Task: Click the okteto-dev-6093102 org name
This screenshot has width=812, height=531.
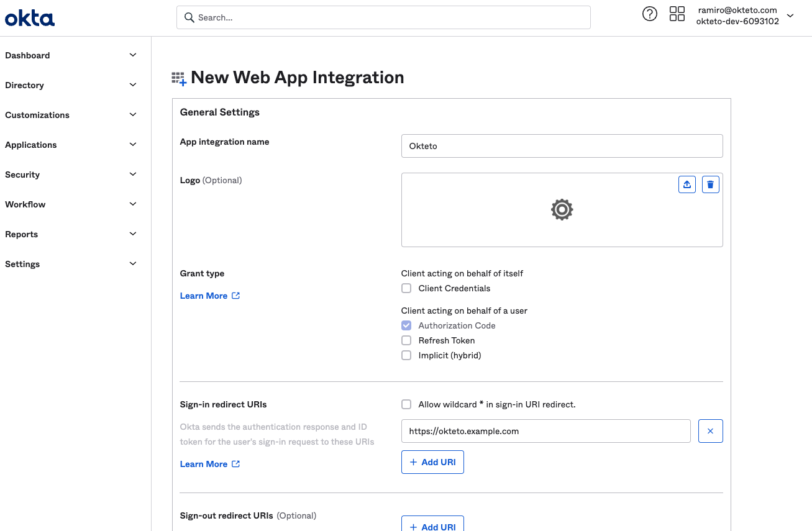Action: (x=737, y=21)
